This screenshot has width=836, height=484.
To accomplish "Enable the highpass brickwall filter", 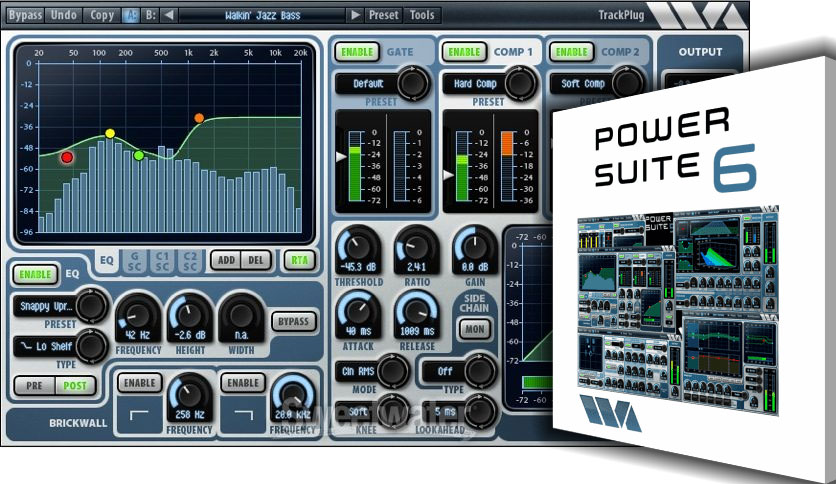I will click(x=140, y=383).
